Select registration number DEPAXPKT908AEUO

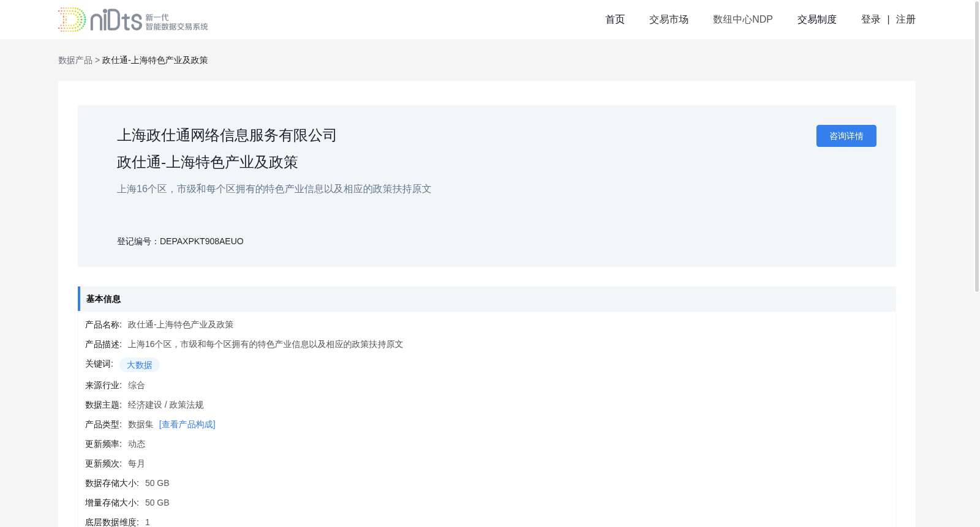202,241
